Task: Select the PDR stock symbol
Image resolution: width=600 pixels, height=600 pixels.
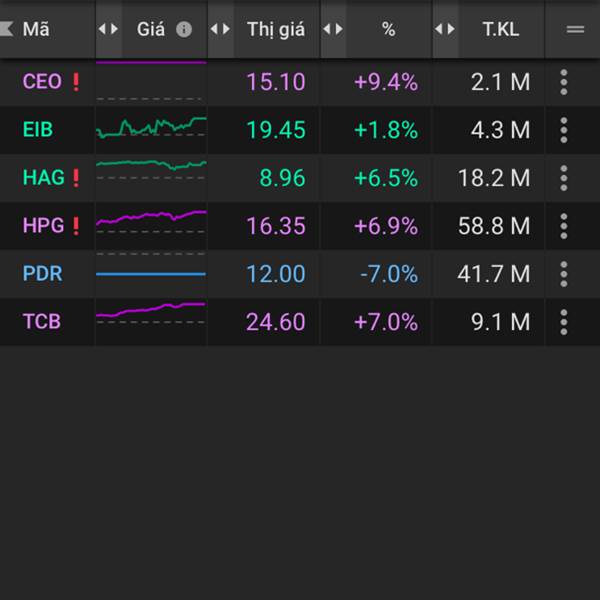Action: pos(42,274)
